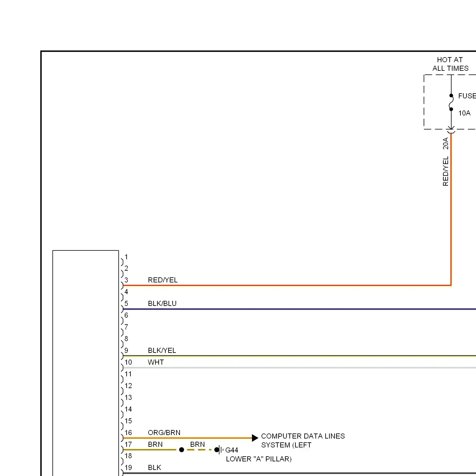Click pin number 14 on connector

pos(128,409)
